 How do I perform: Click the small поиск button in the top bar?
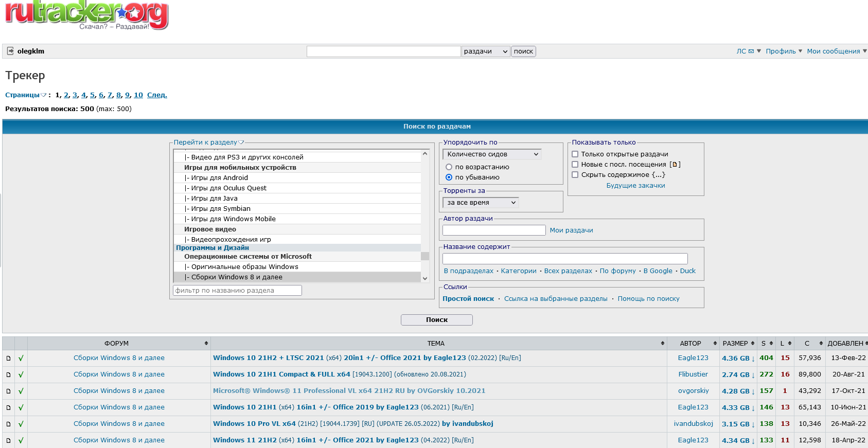point(523,51)
